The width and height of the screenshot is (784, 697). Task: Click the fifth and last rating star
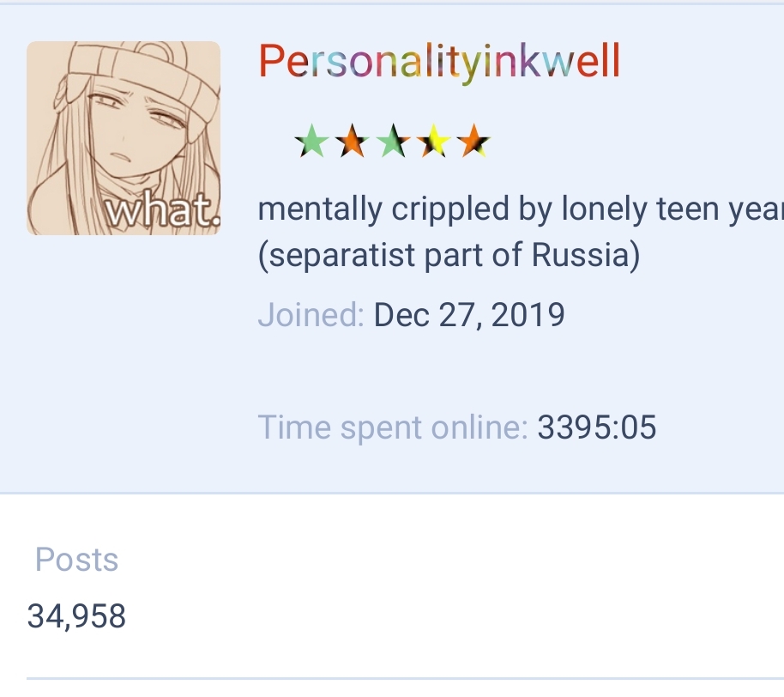[x=473, y=142]
